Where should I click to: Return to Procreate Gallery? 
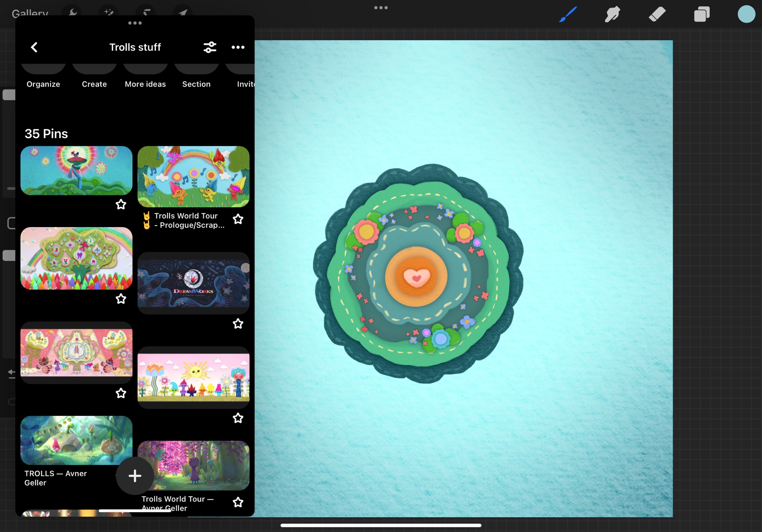coord(30,13)
